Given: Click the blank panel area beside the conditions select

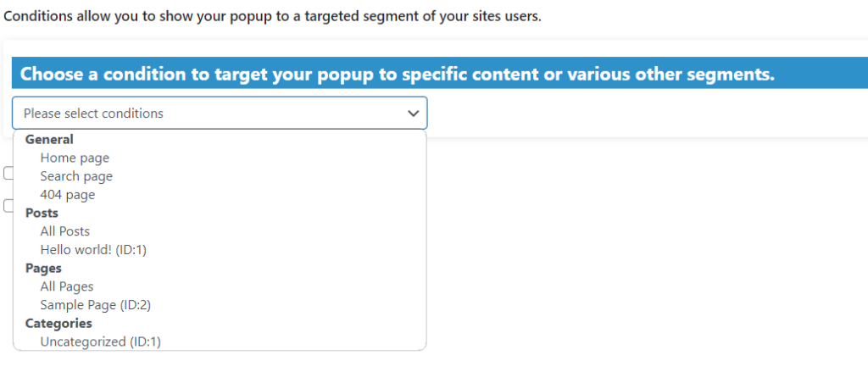Looking at the screenshot, I should (644, 114).
